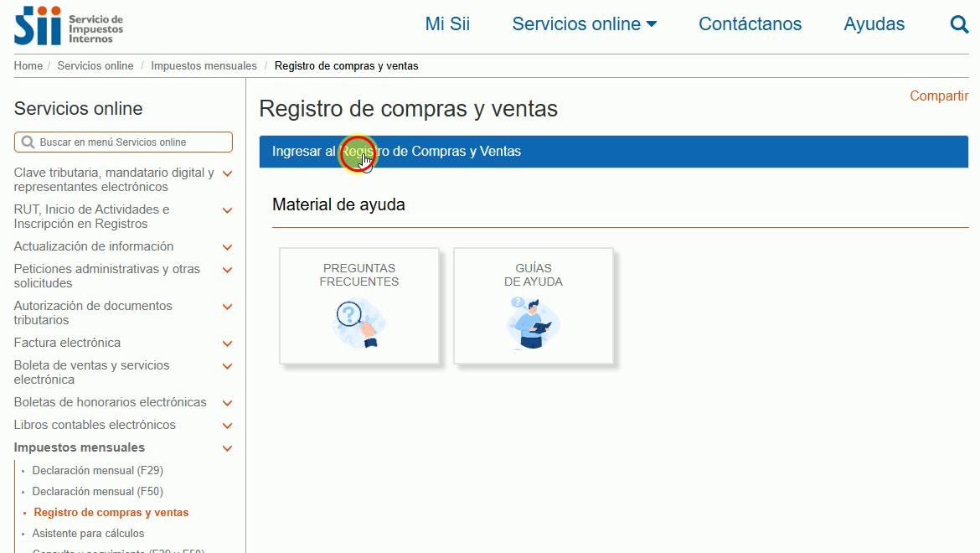This screenshot has width=980, height=553.
Task: Open Servicios online dropdown menu
Action: pos(585,23)
